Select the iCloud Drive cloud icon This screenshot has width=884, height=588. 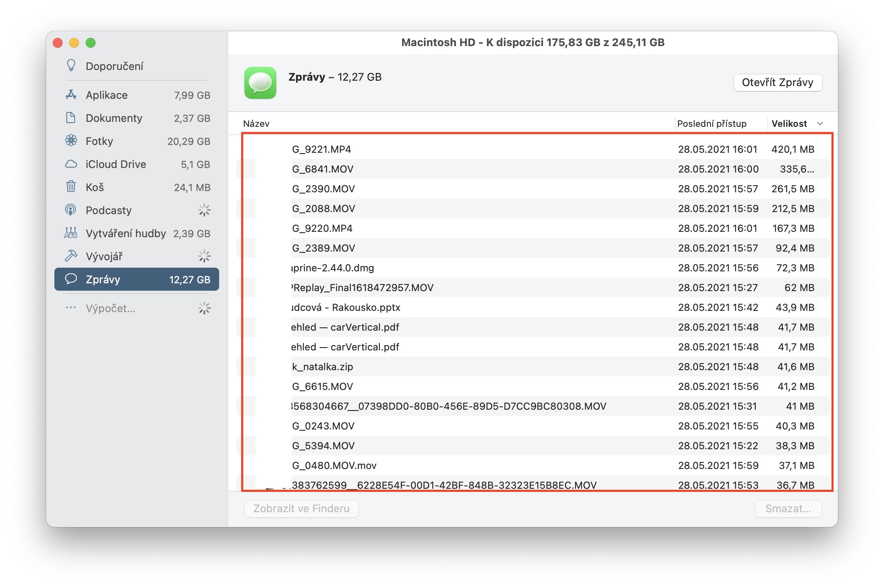71,164
